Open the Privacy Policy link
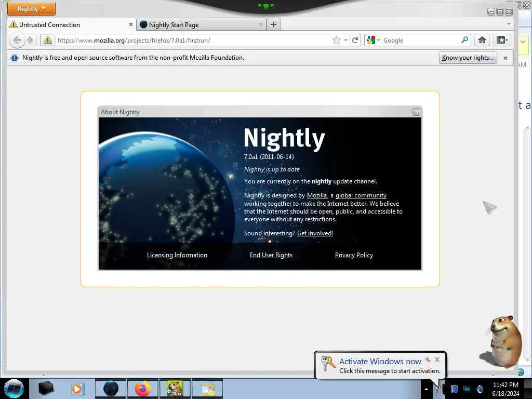 point(354,255)
